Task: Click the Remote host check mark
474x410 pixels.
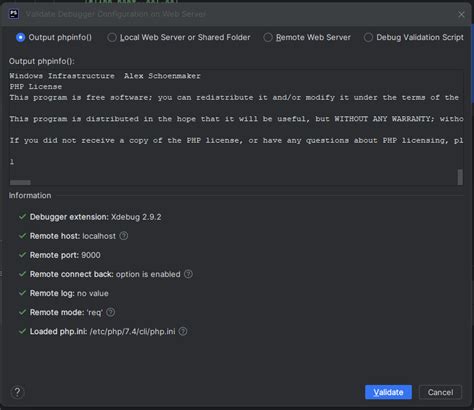Action: [22, 236]
